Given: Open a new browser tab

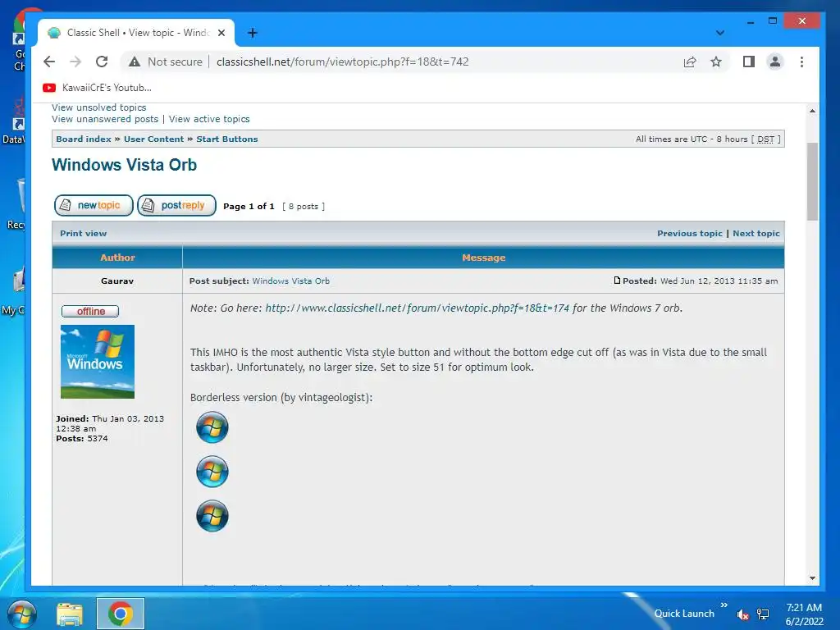Looking at the screenshot, I should pyautogui.click(x=253, y=33).
